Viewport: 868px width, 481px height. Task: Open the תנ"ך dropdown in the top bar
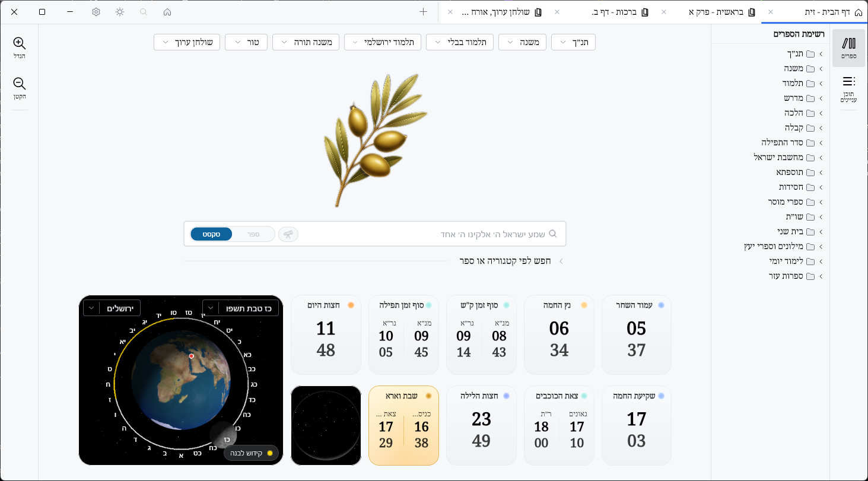pyautogui.click(x=573, y=42)
